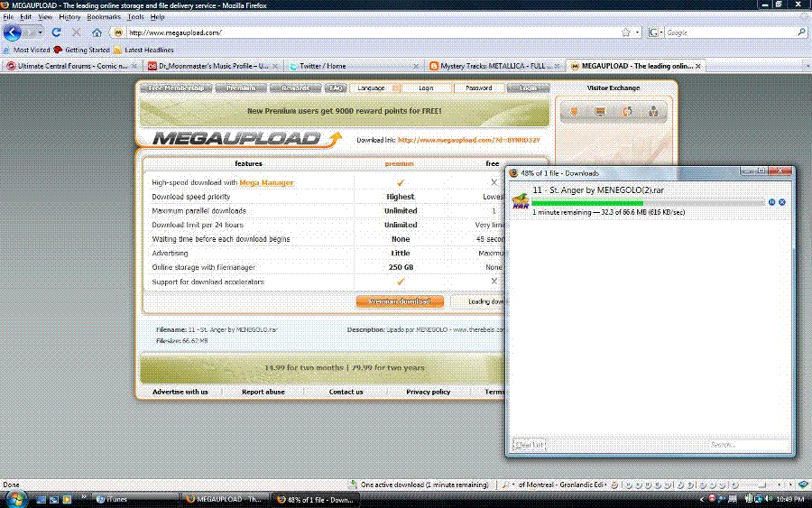This screenshot has width=812, height=508.
Task: Click the volume icon in system tray
Action: tap(769, 499)
